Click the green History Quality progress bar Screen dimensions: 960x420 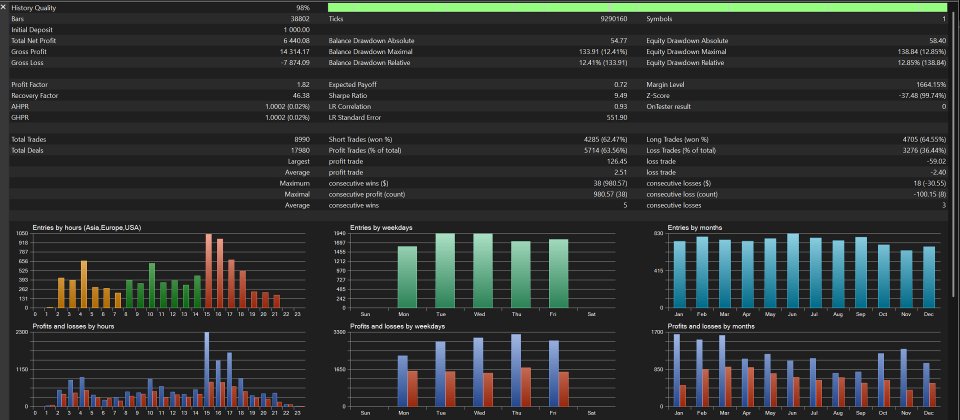(637, 8)
